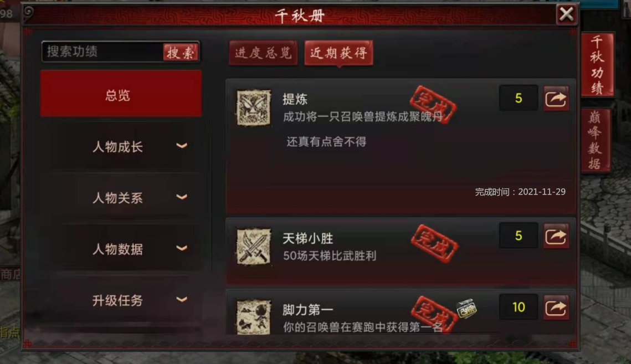This screenshot has width=631, height=364.
Task: Expand the 升级任务 category
Action: click(x=121, y=300)
